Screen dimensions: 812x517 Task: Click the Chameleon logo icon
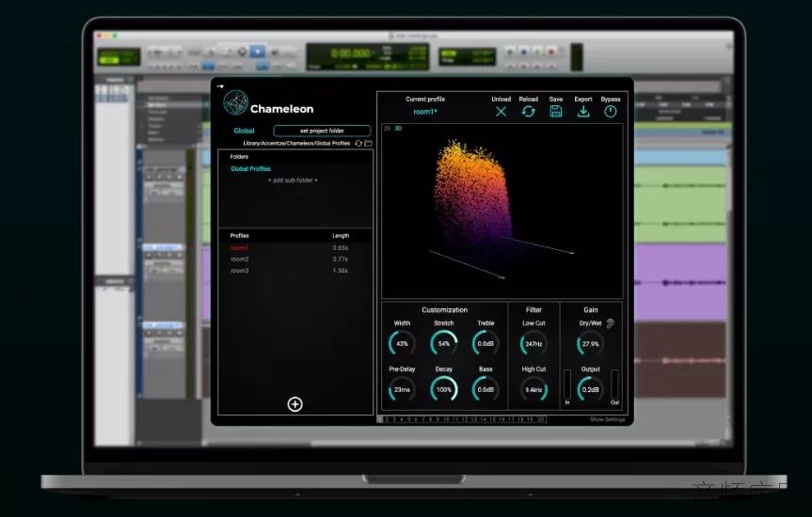235,102
